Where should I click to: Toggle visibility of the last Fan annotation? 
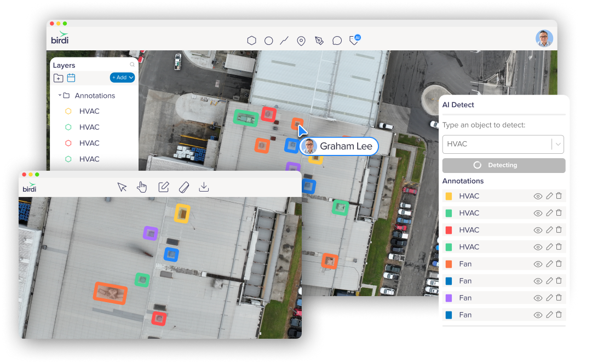click(x=538, y=315)
